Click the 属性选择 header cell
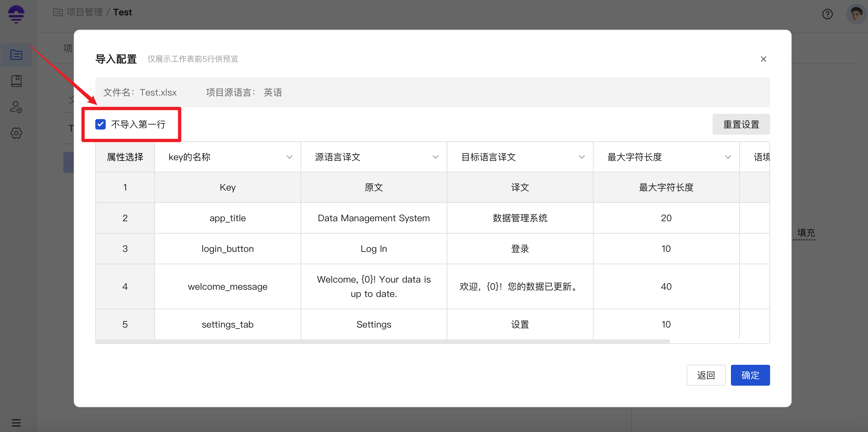The image size is (868, 432). (125, 157)
